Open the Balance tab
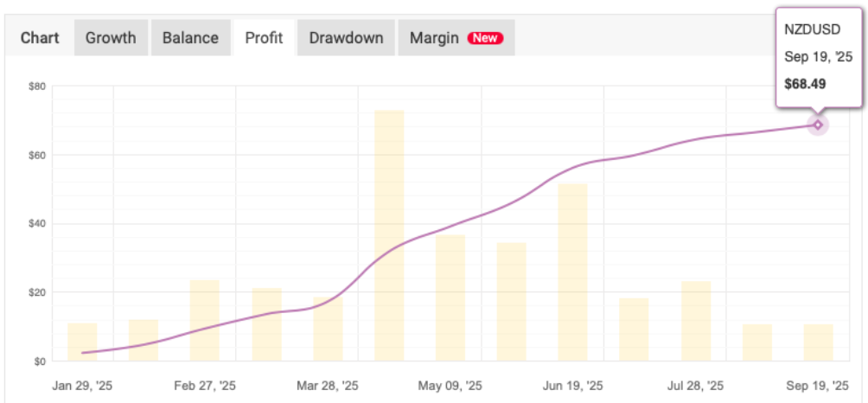This screenshot has width=868, height=403. pos(190,38)
